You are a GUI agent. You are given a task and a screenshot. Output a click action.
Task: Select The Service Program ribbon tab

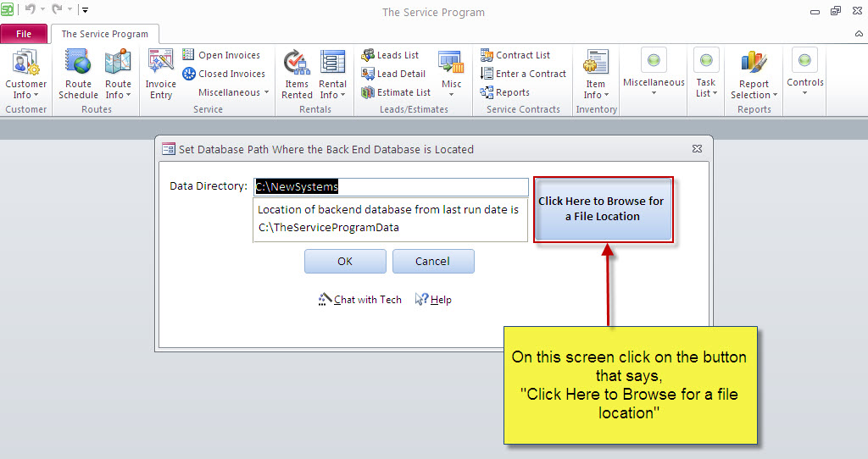[x=104, y=34]
